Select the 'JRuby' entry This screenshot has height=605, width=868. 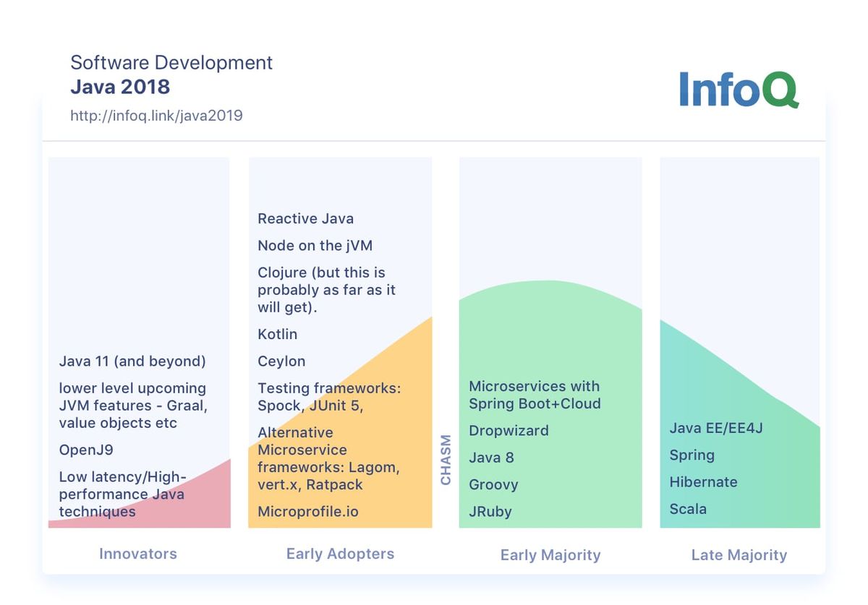point(490,512)
